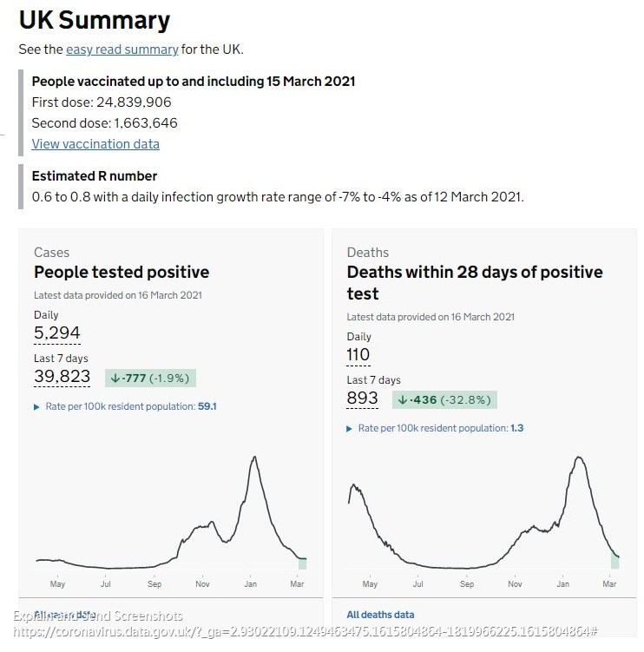This screenshot has width=644, height=652.
Task: Click the last 7 days deaths 893
Action: (x=362, y=398)
